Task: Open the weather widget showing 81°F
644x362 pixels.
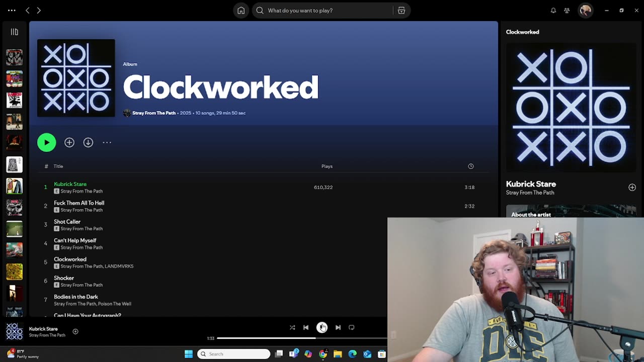Action: click(x=23, y=354)
